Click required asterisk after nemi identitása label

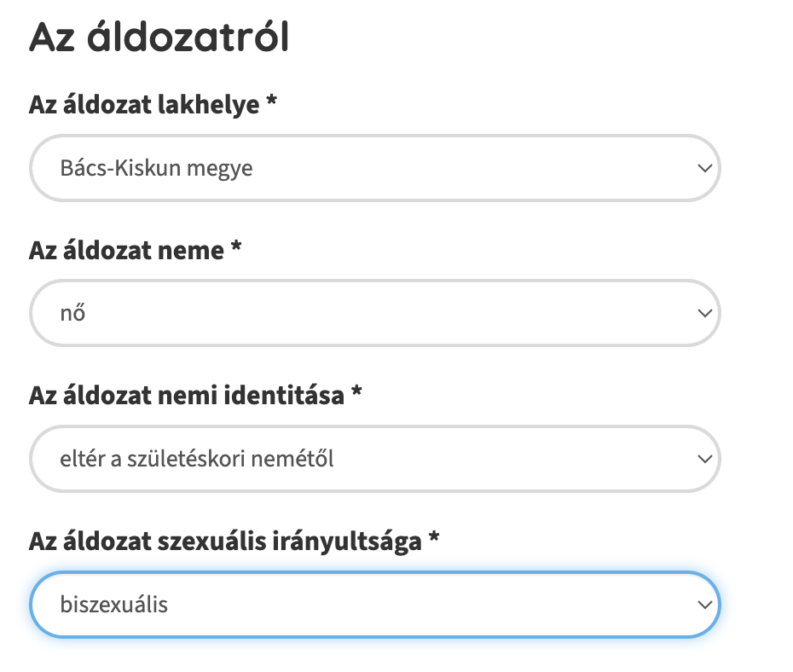(356, 394)
